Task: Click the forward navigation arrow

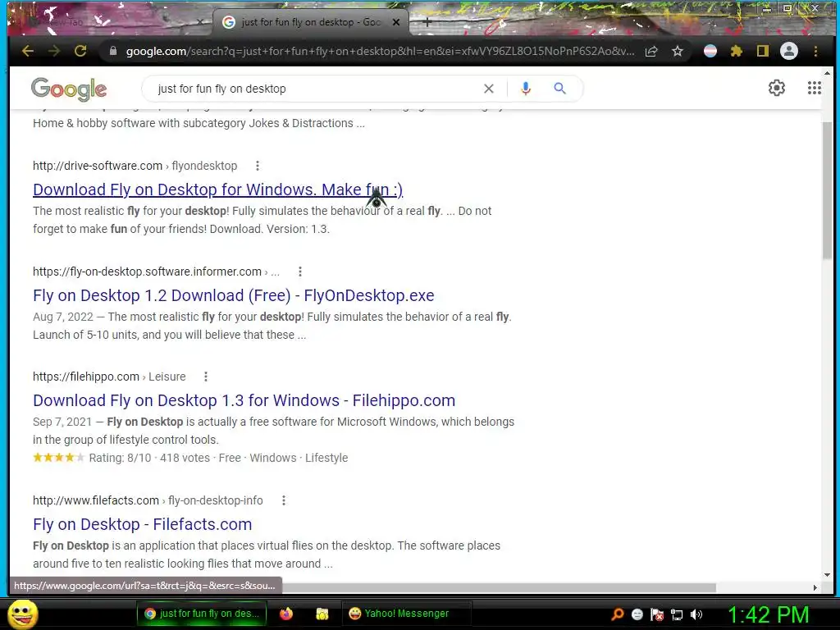Action: point(54,51)
